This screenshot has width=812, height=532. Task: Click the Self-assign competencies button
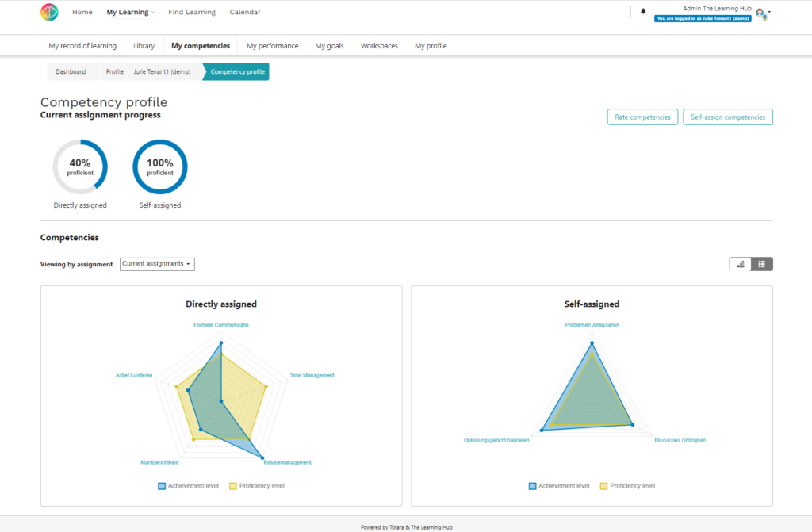pyautogui.click(x=728, y=117)
